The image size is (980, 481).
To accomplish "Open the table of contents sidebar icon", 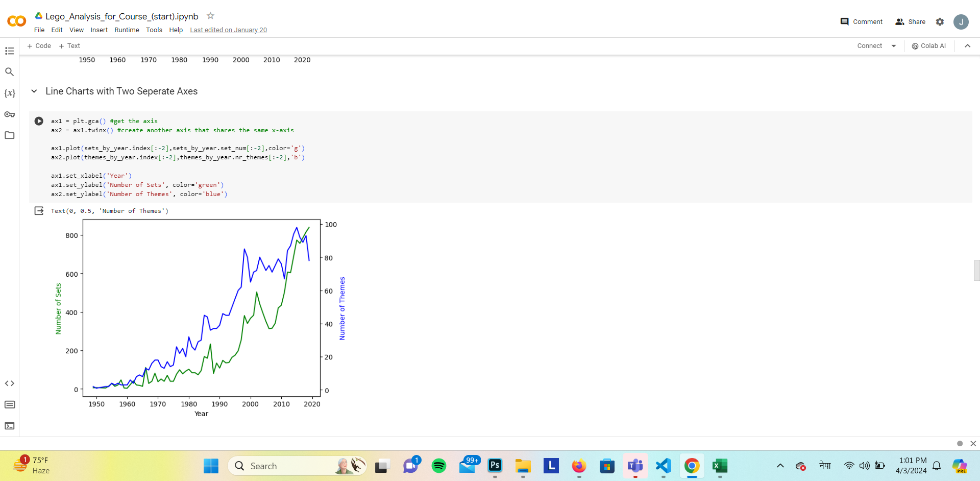I will click(9, 51).
